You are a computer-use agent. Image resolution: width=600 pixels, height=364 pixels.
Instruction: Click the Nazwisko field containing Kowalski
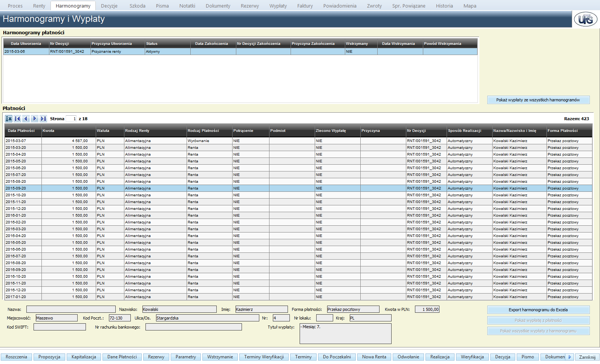point(179,309)
